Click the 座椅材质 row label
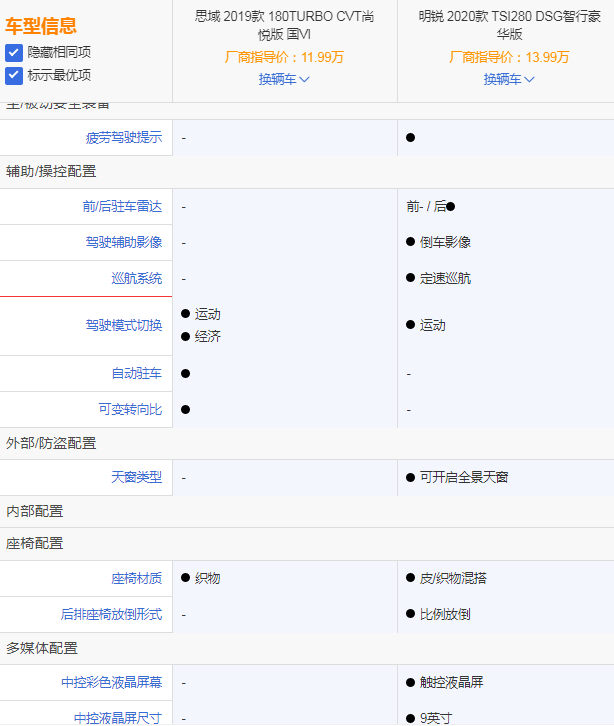This screenshot has height=726, width=614. click(136, 578)
